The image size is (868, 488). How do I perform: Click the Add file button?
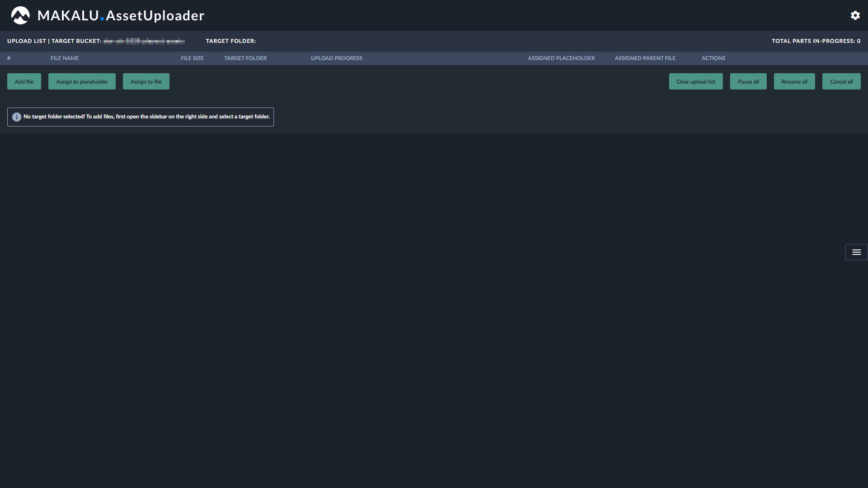click(x=24, y=81)
